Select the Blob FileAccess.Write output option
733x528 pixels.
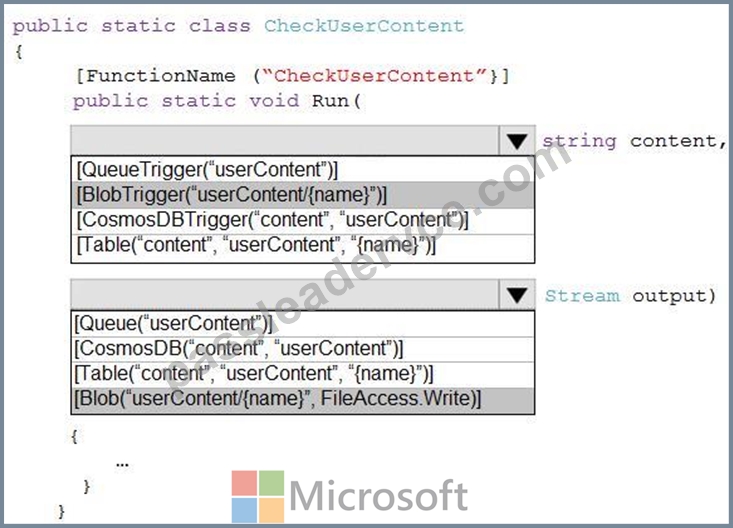pos(303,400)
